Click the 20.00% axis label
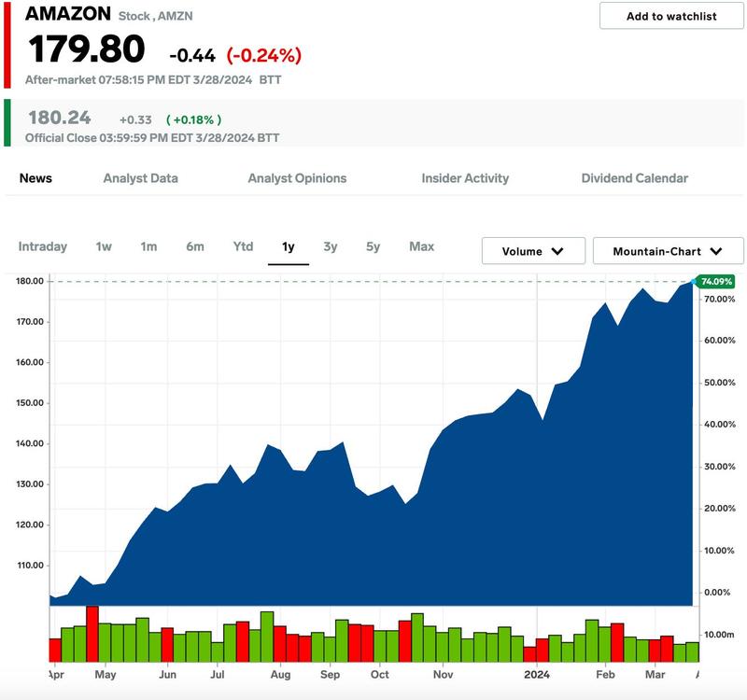This screenshot has width=747, height=700. (x=719, y=509)
